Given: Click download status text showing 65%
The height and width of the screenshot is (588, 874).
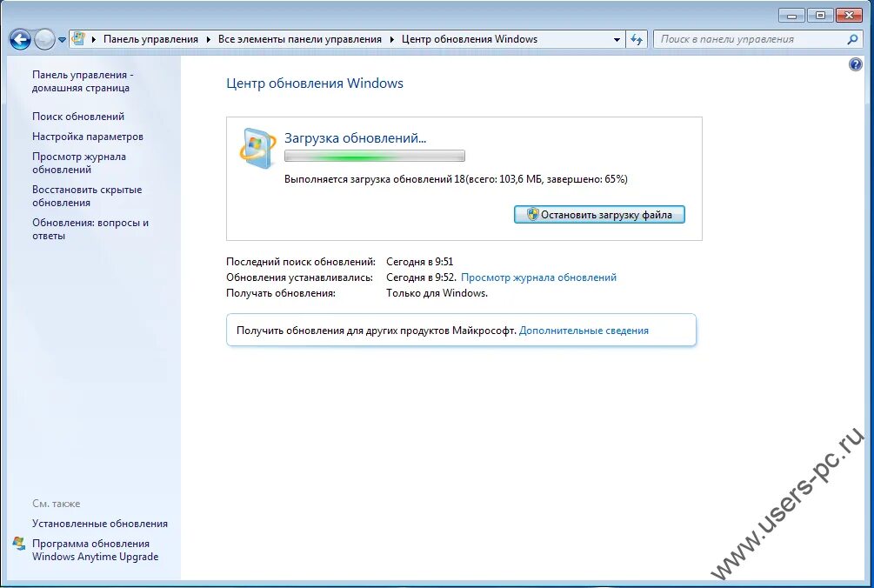Looking at the screenshot, I should click(x=456, y=179).
